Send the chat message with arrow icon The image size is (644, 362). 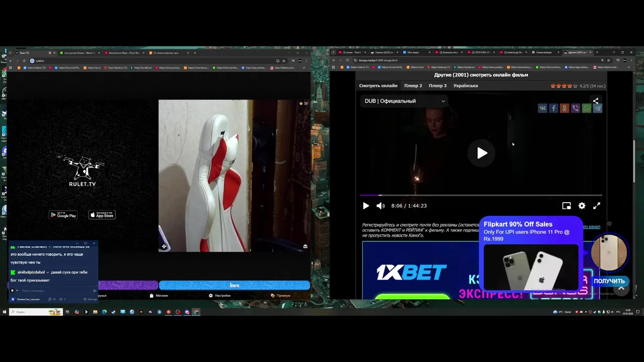(x=95, y=291)
